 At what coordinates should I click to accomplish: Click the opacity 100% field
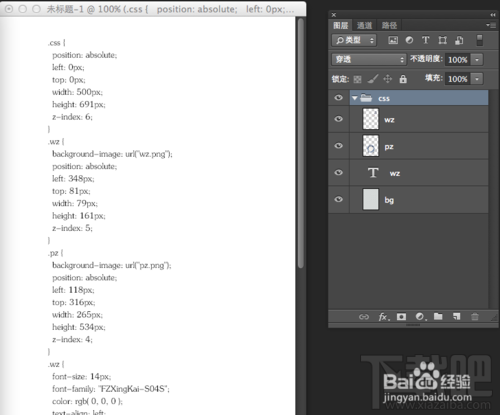coord(458,60)
